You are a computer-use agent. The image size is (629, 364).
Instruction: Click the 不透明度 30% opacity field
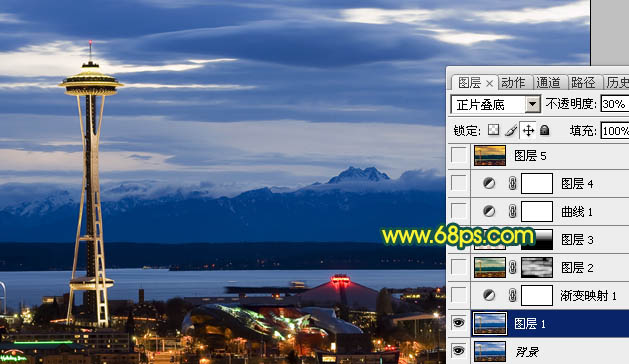(615, 104)
